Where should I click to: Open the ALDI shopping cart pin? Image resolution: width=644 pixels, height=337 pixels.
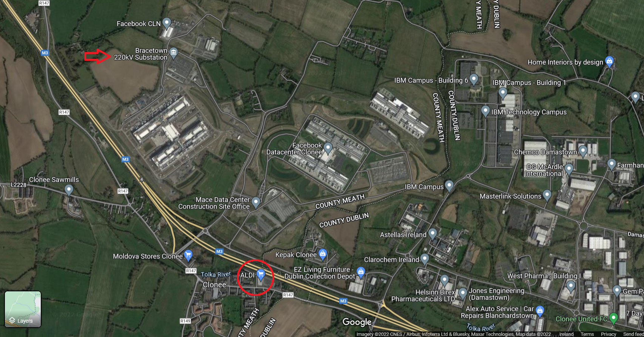tap(261, 275)
